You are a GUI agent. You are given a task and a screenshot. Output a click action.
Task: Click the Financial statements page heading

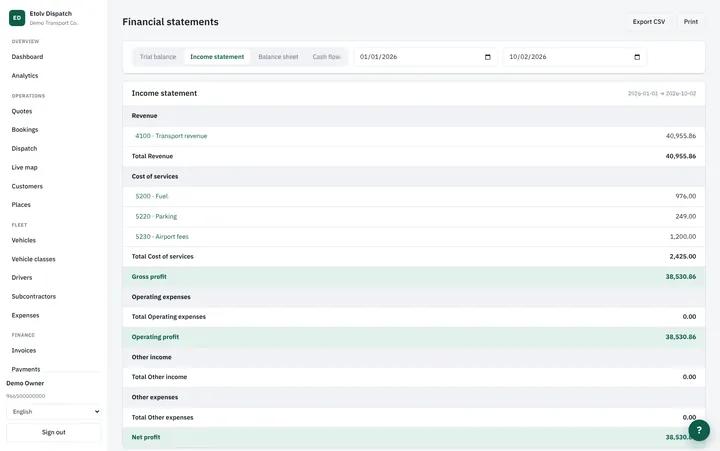[x=170, y=22]
